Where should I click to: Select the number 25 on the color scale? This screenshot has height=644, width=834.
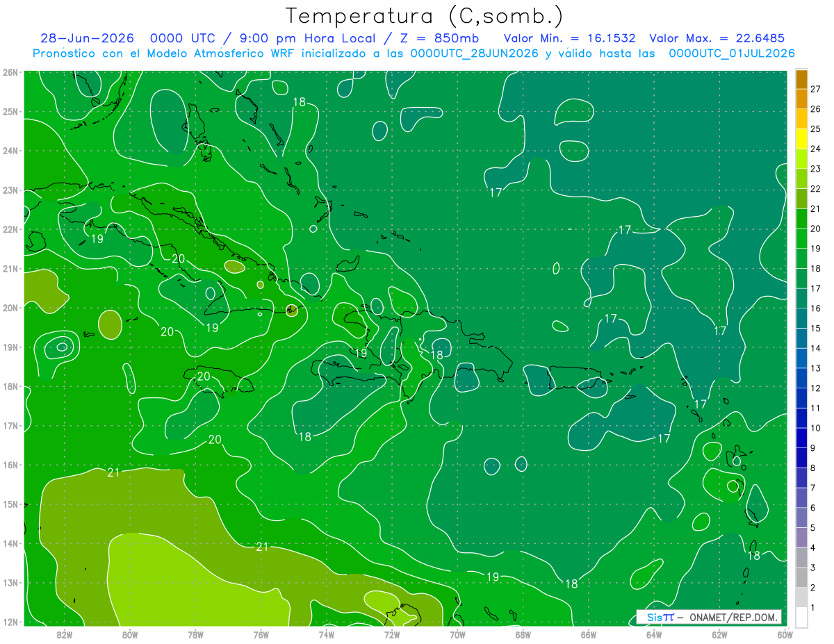(815, 129)
